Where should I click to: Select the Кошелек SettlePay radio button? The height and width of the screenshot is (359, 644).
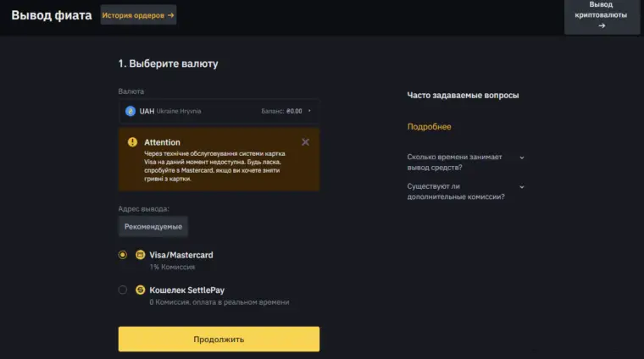point(123,290)
